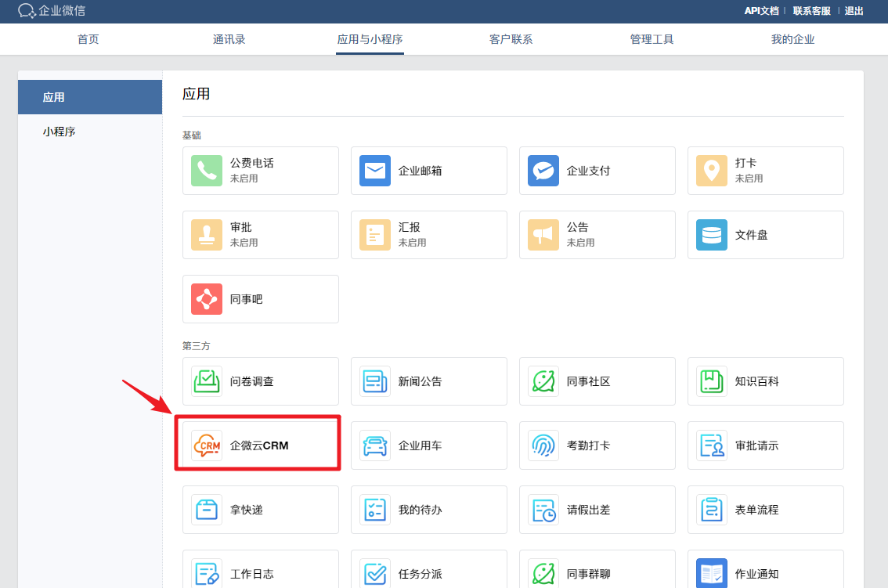Click the 企业微信 logo in header

coord(52,11)
